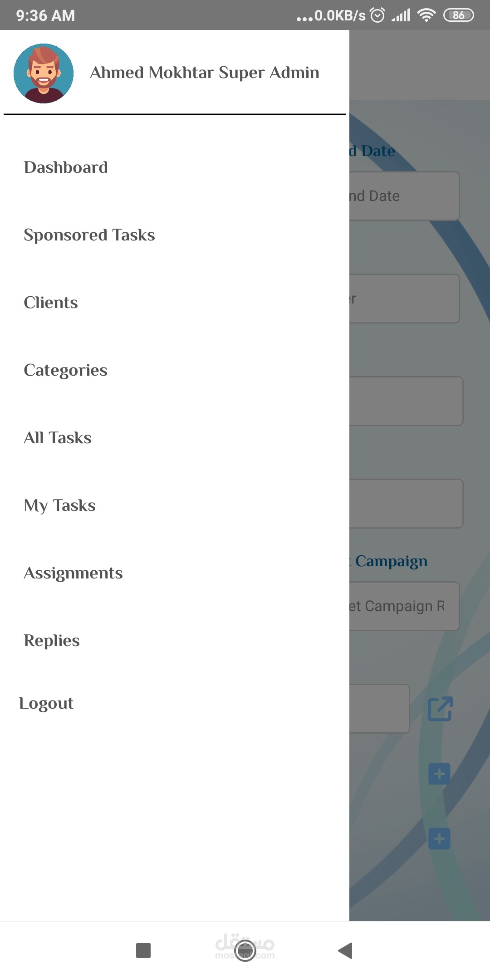The height and width of the screenshot is (980, 490).
Task: Tap the user avatar profile picture
Action: [44, 73]
